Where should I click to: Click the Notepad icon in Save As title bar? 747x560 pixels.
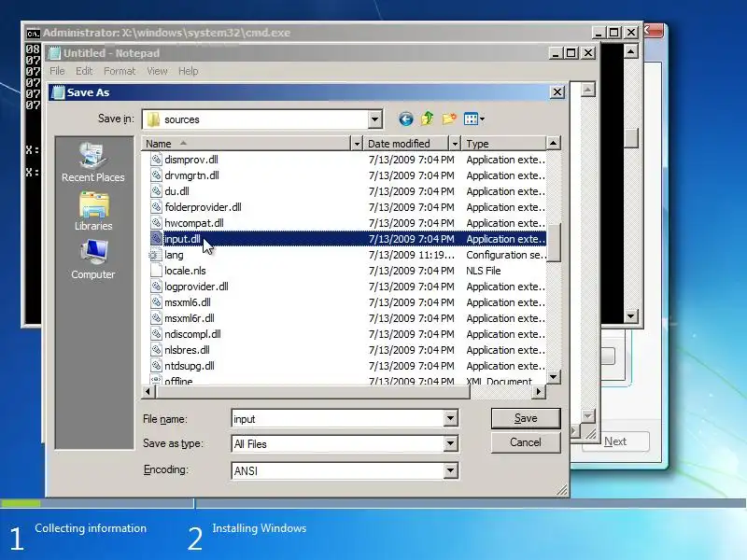pyautogui.click(x=58, y=92)
